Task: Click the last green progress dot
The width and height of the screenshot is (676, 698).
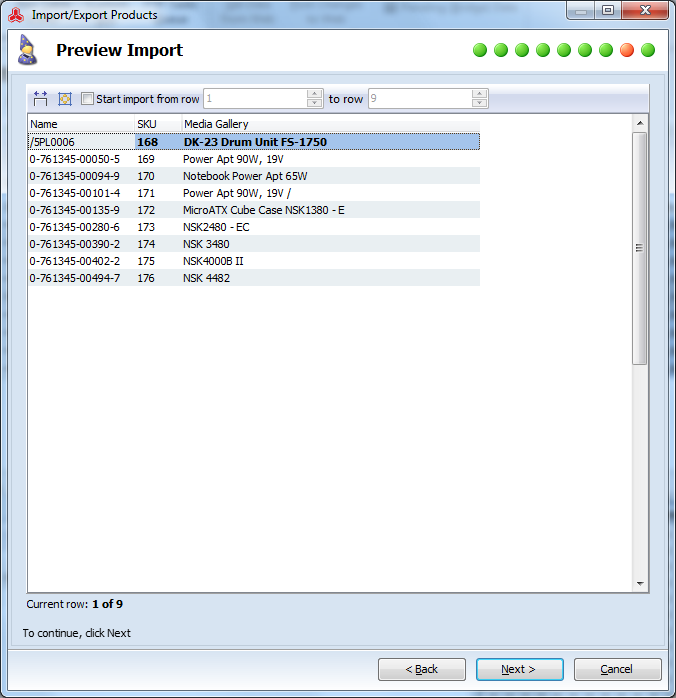Action: pos(648,50)
